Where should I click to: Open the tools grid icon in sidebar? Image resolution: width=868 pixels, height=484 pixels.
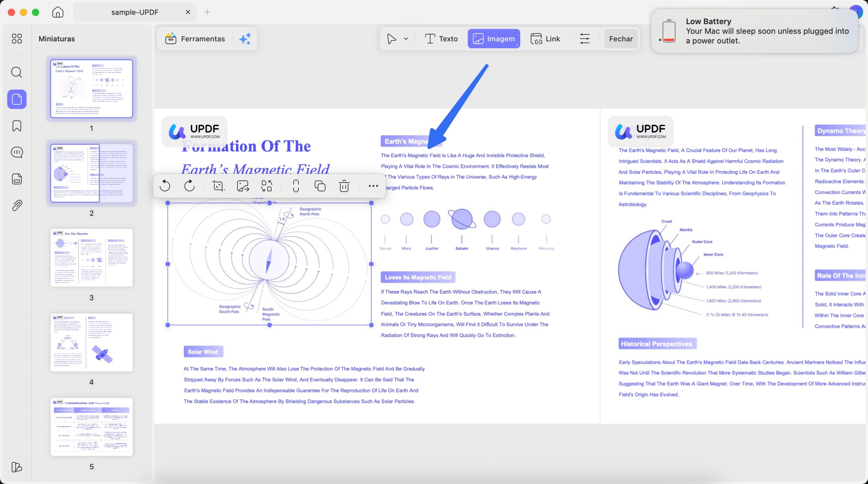(x=17, y=39)
